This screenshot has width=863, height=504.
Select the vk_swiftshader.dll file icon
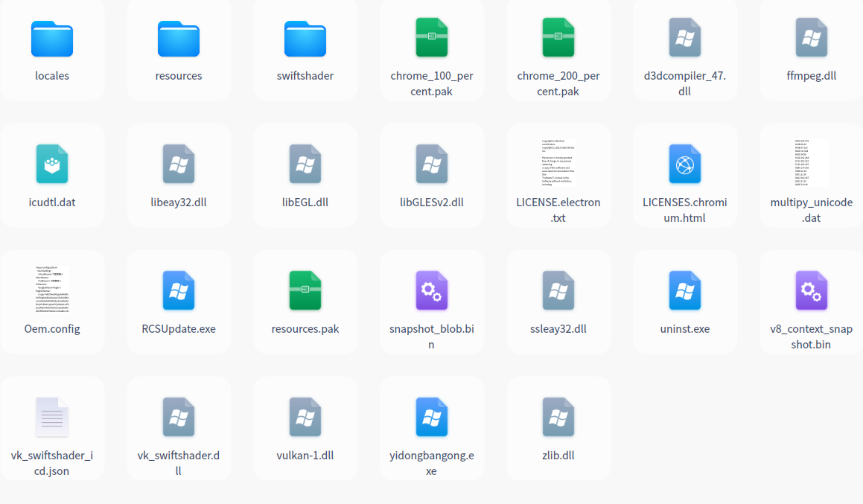pos(178,417)
